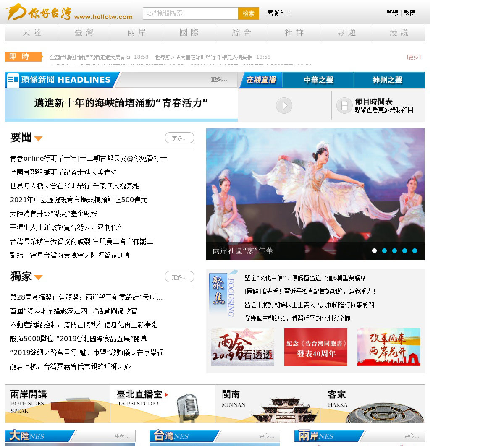Viewport: 504px width, 446px height.
Task: Select the fifth carousel dot
Action: [415, 250]
